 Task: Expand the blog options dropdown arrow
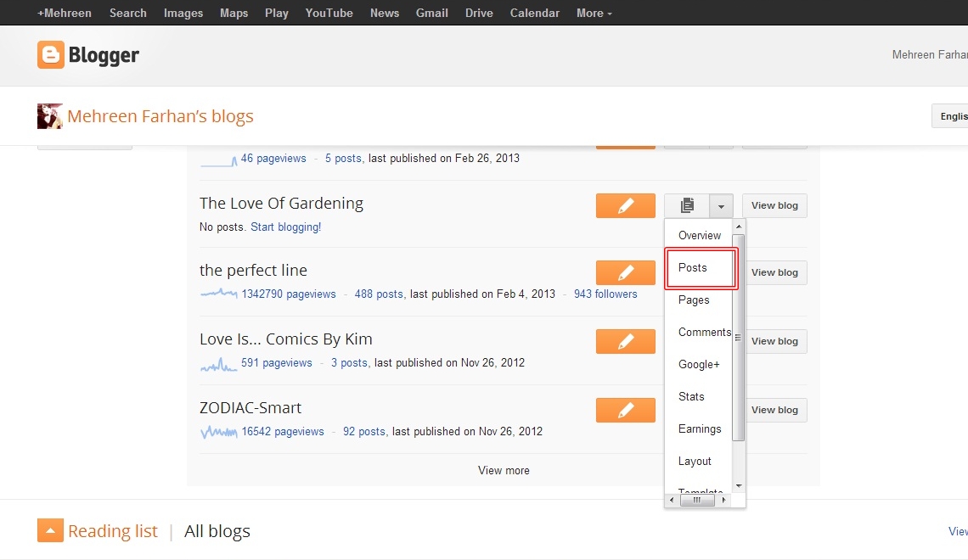tap(721, 205)
